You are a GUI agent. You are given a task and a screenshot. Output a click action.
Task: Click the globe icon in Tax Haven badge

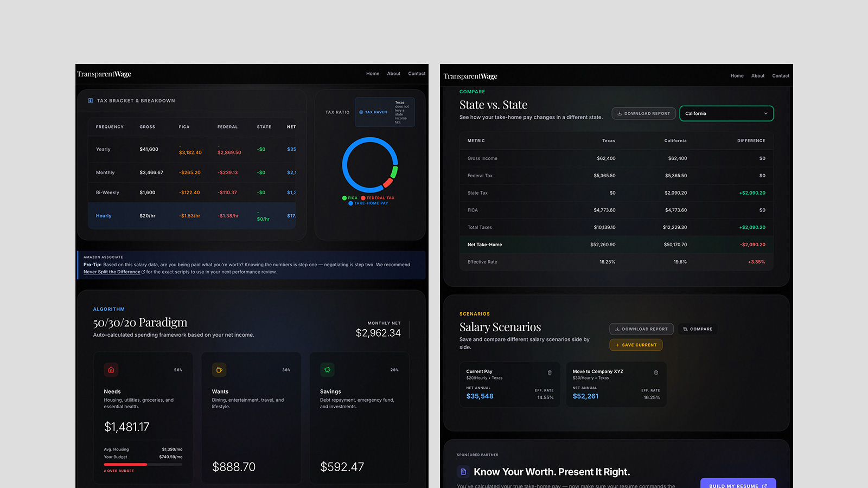tap(361, 112)
